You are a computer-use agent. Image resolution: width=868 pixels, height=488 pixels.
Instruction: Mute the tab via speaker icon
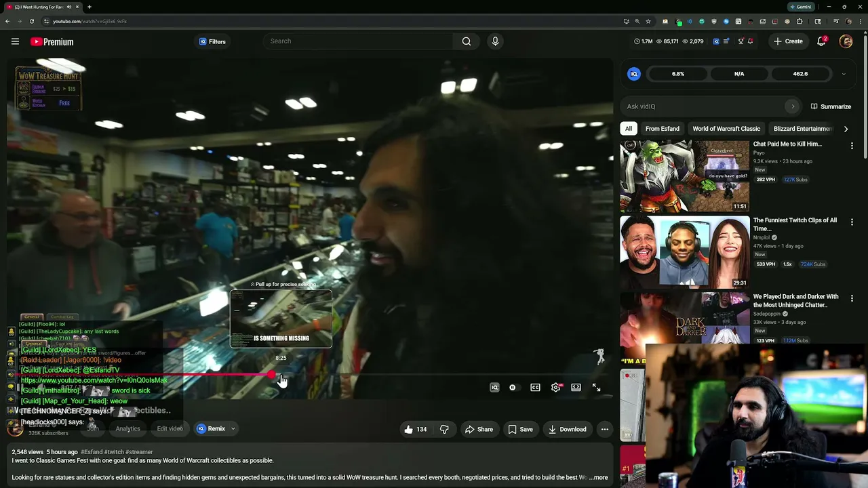click(69, 7)
